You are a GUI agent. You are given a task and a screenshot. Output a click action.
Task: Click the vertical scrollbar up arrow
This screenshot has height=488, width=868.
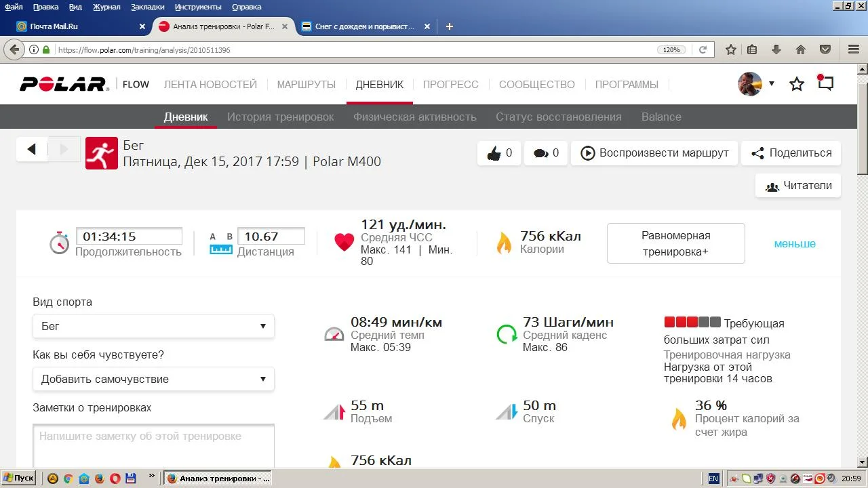[862, 69]
